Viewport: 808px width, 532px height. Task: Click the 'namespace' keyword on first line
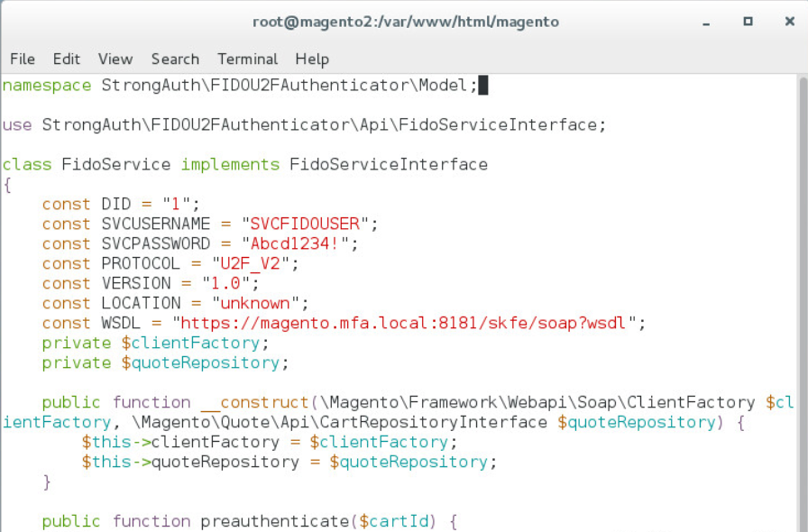point(47,85)
